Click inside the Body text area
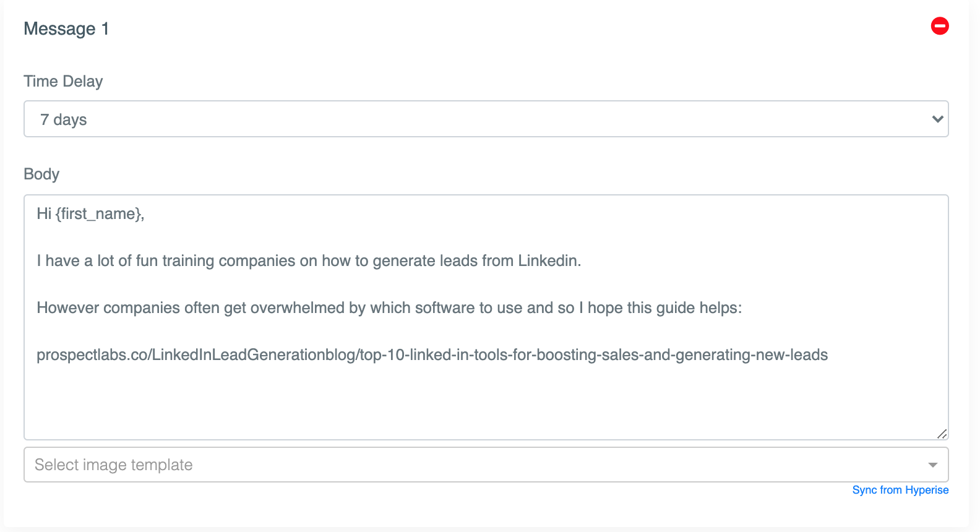The image size is (980, 532). [486, 317]
